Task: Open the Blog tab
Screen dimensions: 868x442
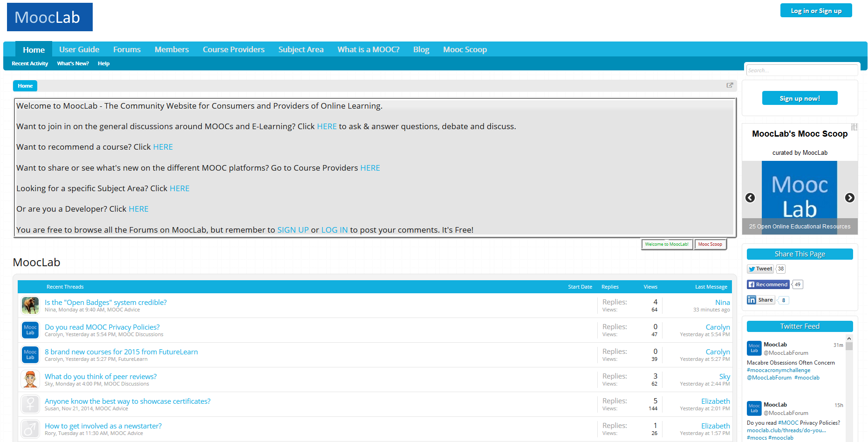Action: (421, 49)
